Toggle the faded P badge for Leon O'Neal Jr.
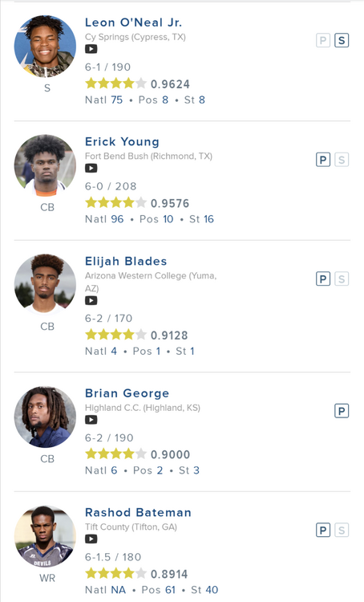 tap(323, 40)
